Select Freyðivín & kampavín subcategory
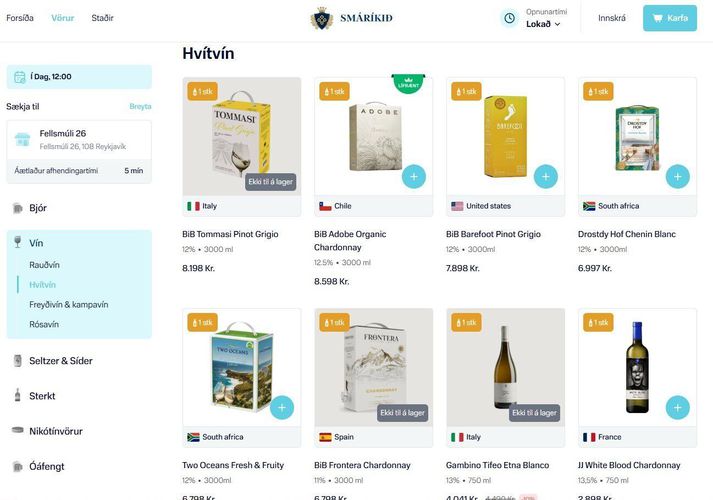 [x=68, y=304]
